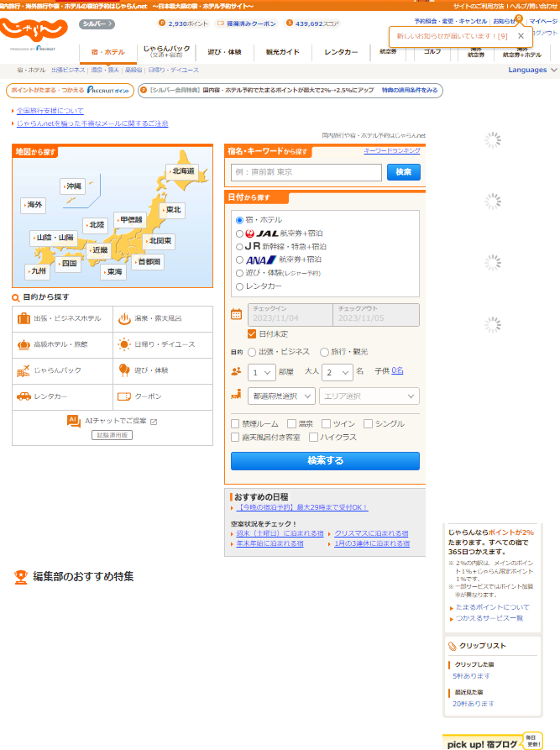Click the Jalan logo
This screenshot has height=750, width=560.
(34, 31)
